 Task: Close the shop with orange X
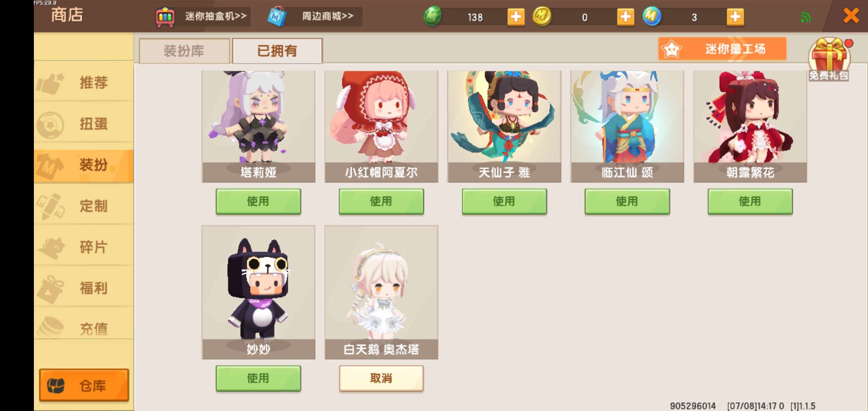coord(851,16)
